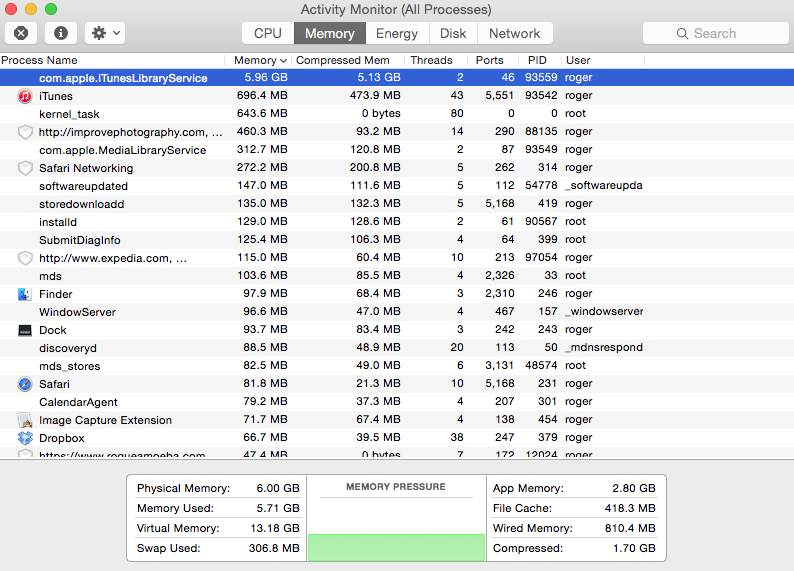The image size is (794, 571).
Task: Select the Memory tab
Action: click(x=330, y=33)
